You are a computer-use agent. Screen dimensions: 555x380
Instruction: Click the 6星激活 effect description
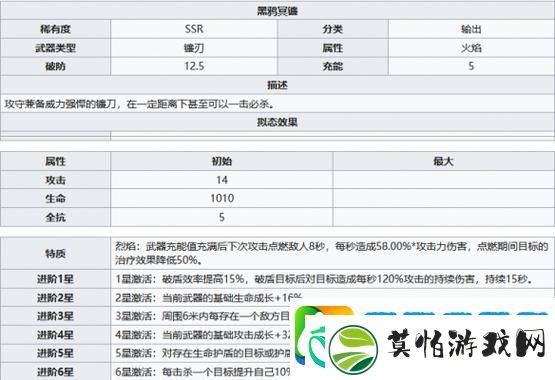point(202,372)
